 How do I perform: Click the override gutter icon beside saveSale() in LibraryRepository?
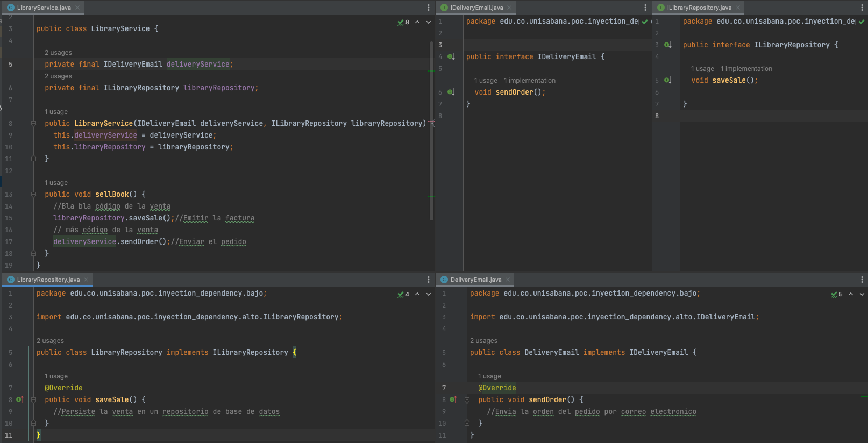20,399
